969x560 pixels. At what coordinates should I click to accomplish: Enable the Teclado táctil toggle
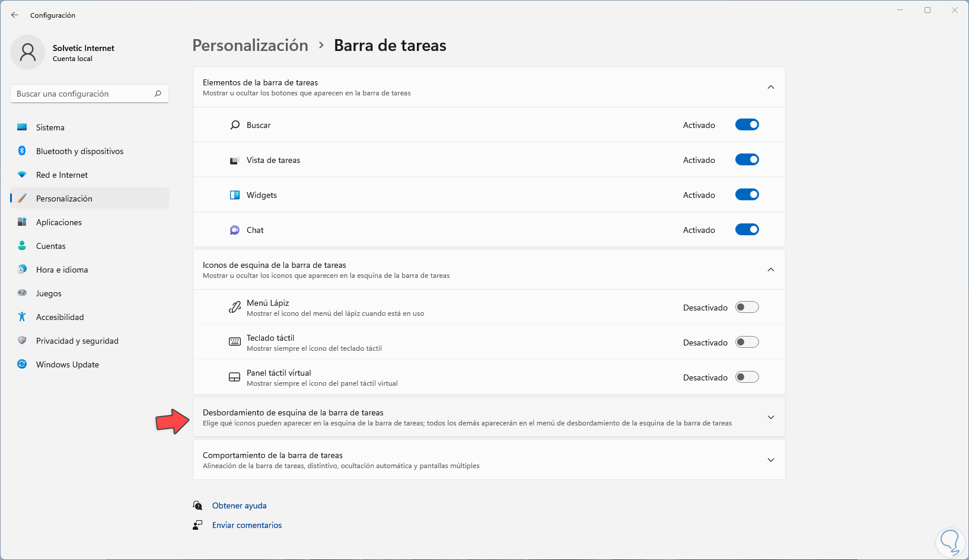747,343
